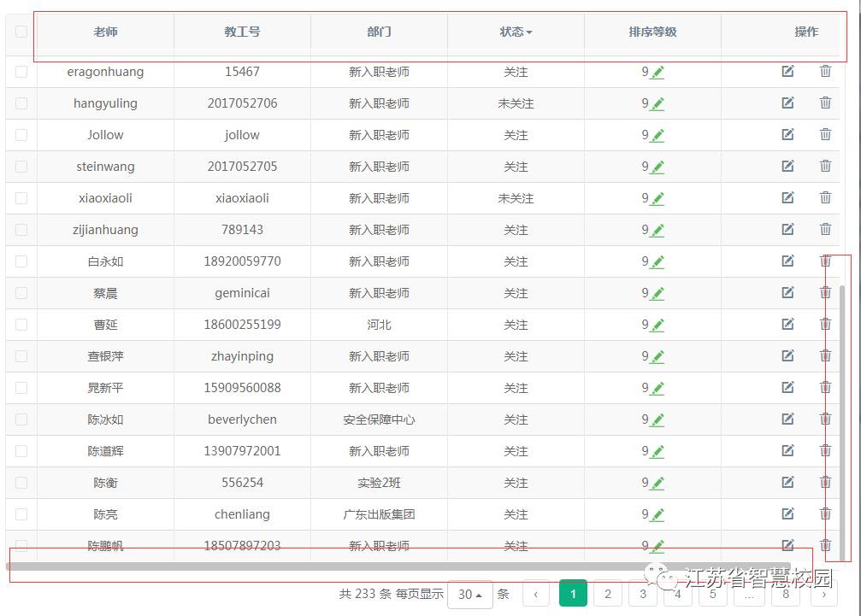This screenshot has height=616, width=861.
Task: Click the 未关注 status for xiaoxiaoli
Action: point(516,198)
